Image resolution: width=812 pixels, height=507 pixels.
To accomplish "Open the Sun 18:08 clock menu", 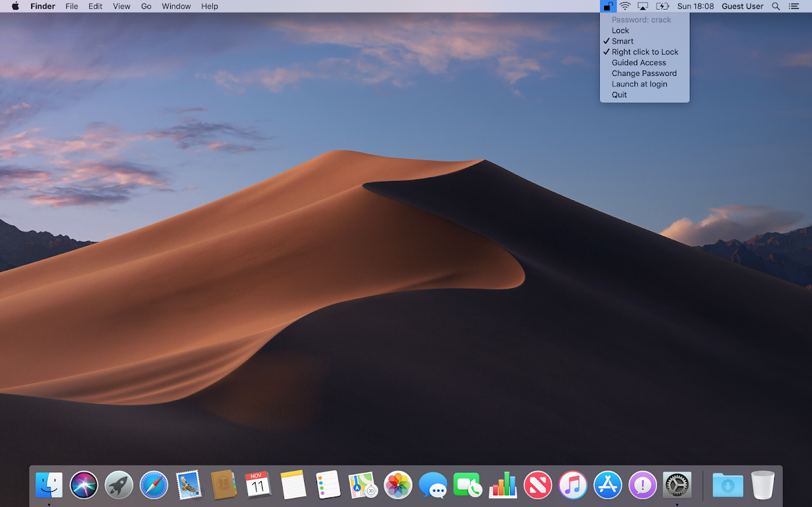I will tap(695, 6).
